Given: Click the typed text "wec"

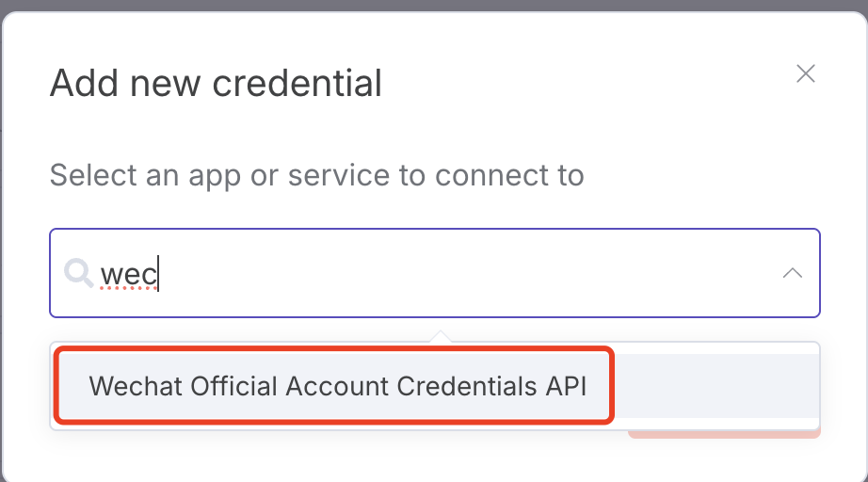Looking at the screenshot, I should 129,274.
